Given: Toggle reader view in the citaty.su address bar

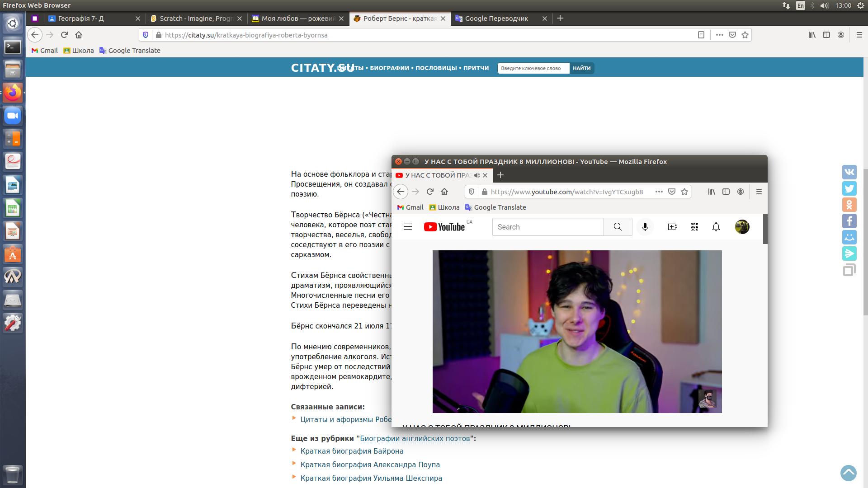Looking at the screenshot, I should point(701,35).
